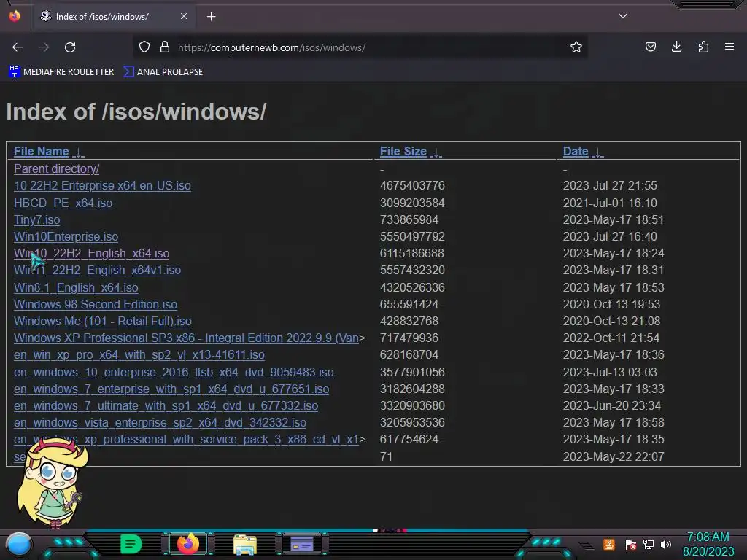Image resolution: width=747 pixels, height=560 pixels.
Task: Download en_windows_7_ultimate_with_sp1 iso
Action: click(166, 405)
